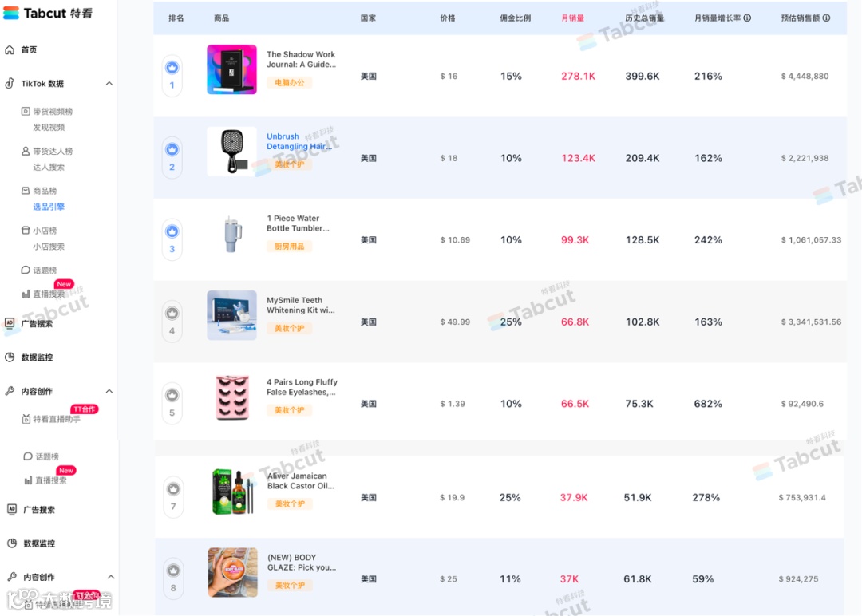
Task: Click the 小店榜 shop icon
Action: point(26,231)
